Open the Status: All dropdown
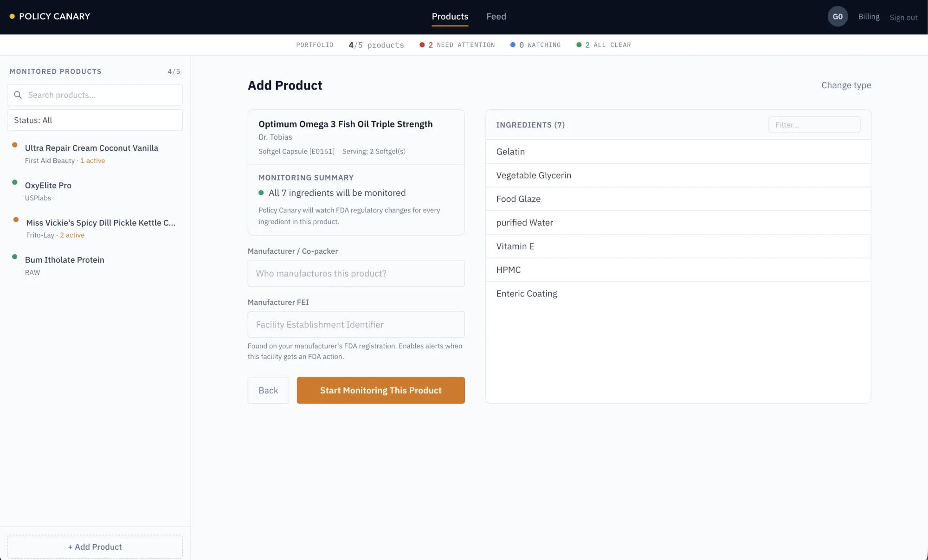The height and width of the screenshot is (560, 928). (x=95, y=120)
